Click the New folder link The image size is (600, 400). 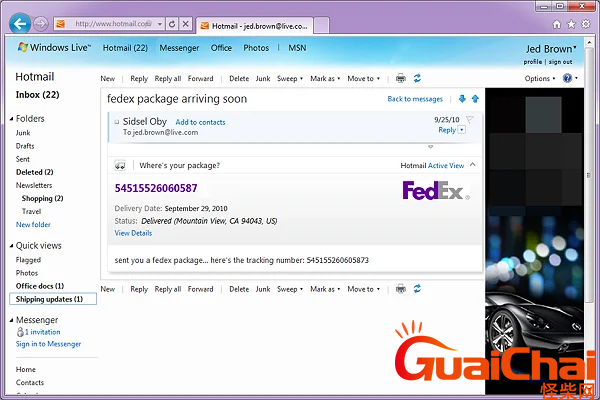point(33,225)
